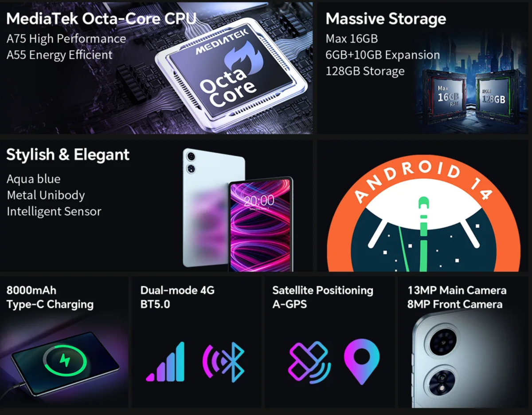This screenshot has width=532, height=415.
Task: Click the 8000mAh Type-C Charging text
Action: click(x=50, y=297)
